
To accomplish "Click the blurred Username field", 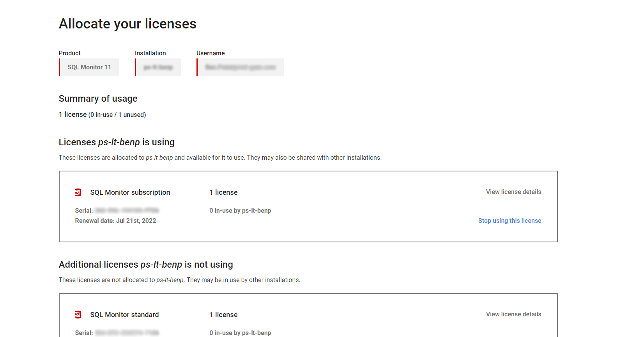I will tap(240, 67).
